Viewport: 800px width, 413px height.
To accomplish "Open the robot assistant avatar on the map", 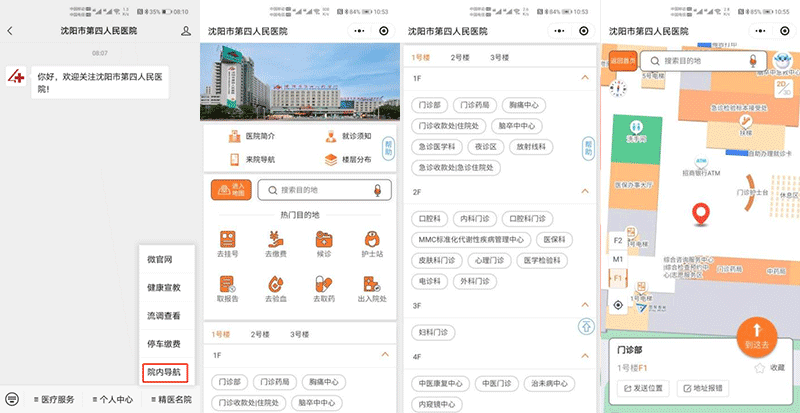I will 782,62.
